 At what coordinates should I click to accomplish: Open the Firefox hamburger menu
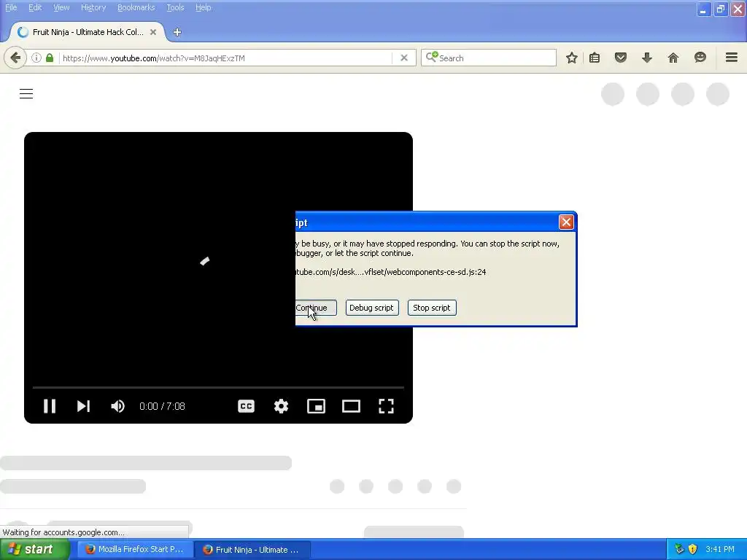[731, 58]
